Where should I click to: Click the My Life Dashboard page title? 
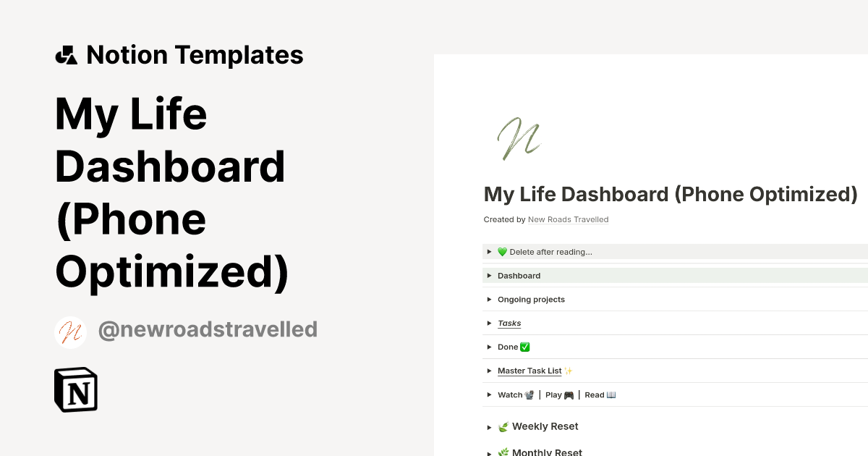pos(670,194)
